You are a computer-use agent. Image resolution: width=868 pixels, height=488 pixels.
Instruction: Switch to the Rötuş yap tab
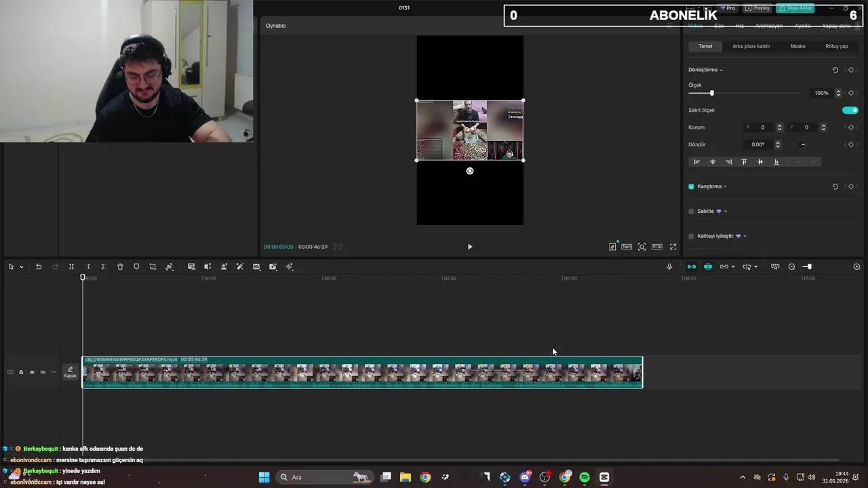pyautogui.click(x=836, y=46)
